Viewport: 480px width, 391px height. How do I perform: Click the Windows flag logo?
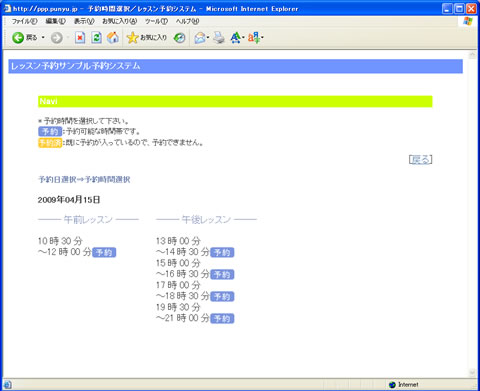(x=468, y=21)
